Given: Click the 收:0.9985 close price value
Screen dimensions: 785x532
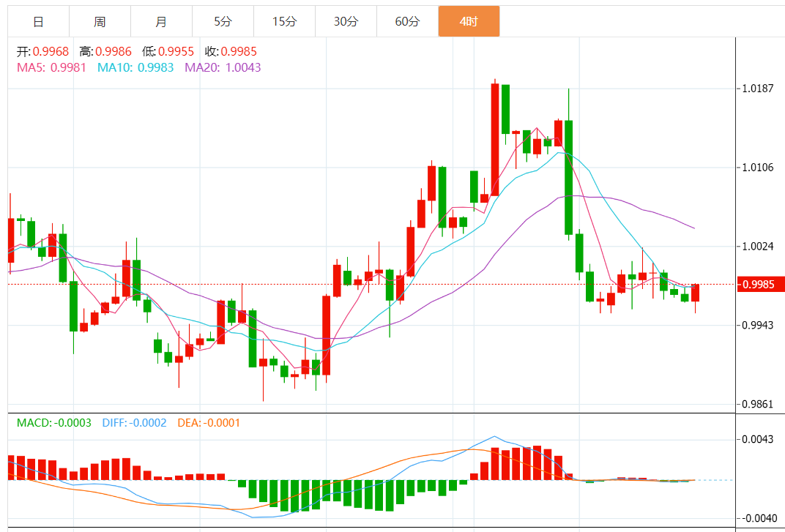Looking at the screenshot, I should pyautogui.click(x=231, y=51).
